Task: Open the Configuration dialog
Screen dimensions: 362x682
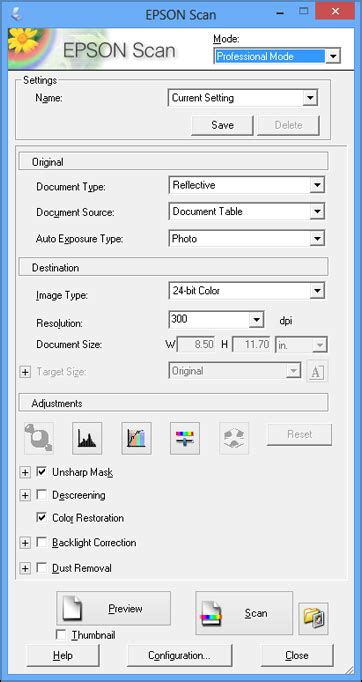Action: [x=179, y=655]
